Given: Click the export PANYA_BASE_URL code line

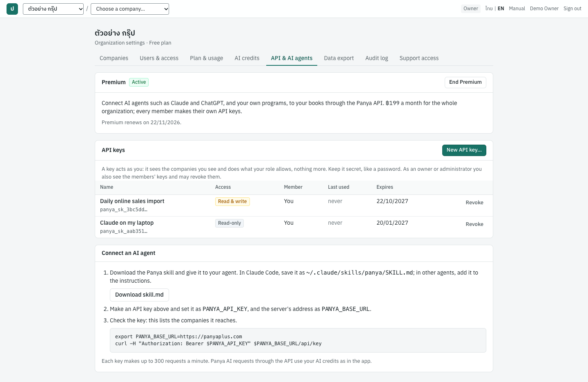Looking at the screenshot, I should coord(178,337).
